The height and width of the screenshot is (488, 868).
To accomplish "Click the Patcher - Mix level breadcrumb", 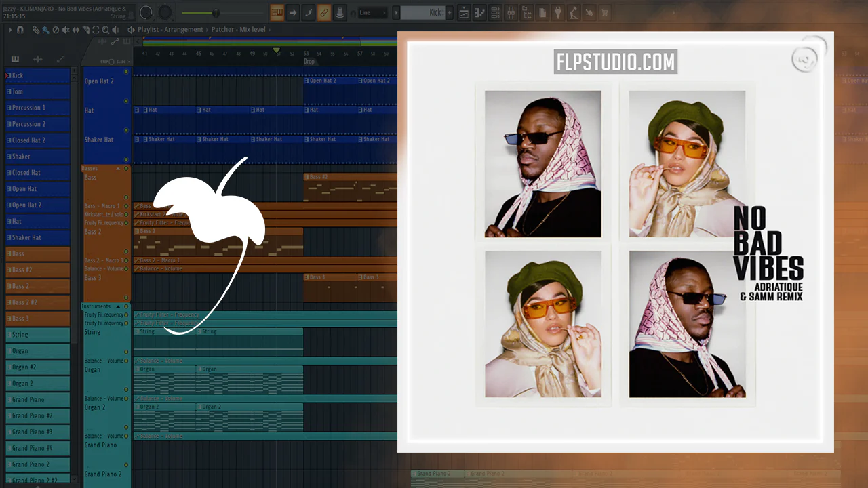I will pos(239,30).
